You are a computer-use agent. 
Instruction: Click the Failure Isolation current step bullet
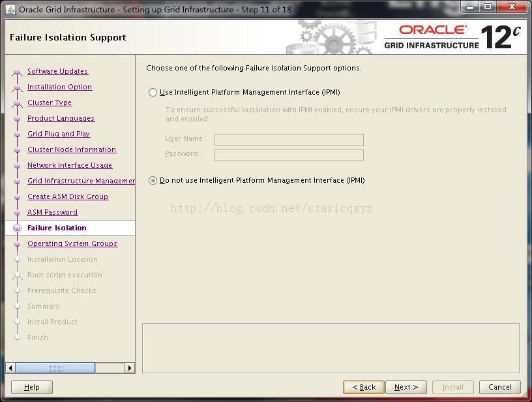pyautogui.click(x=18, y=228)
